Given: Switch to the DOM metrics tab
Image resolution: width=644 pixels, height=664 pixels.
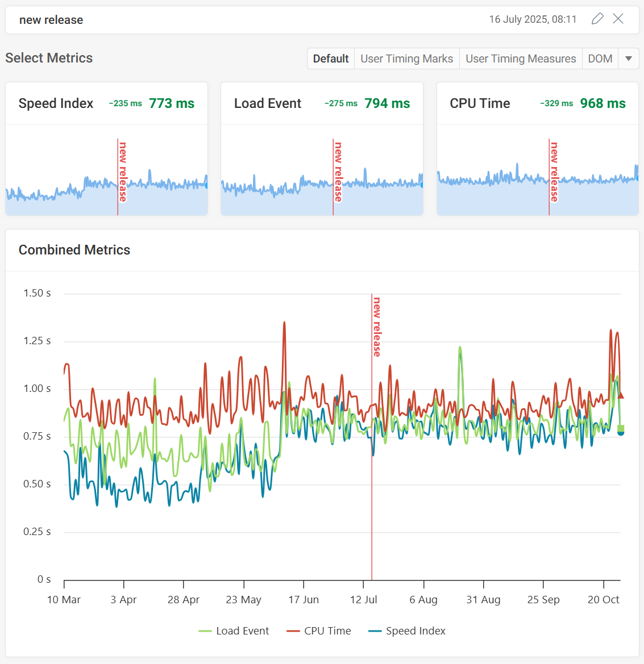Looking at the screenshot, I should (x=600, y=59).
